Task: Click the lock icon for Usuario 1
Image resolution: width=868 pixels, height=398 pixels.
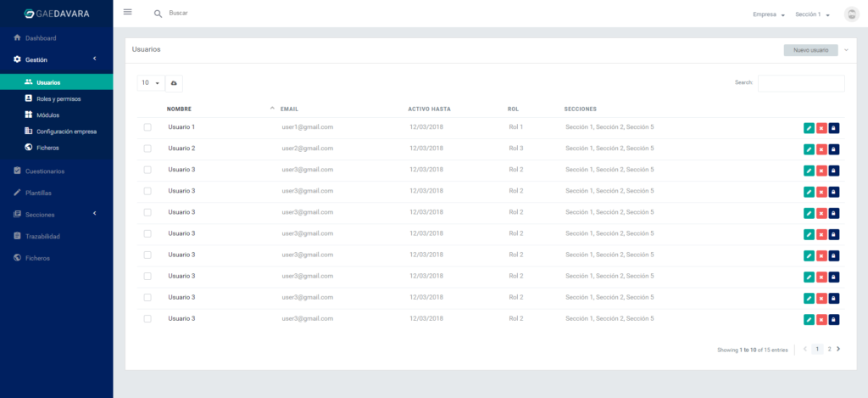Action: coord(833,127)
